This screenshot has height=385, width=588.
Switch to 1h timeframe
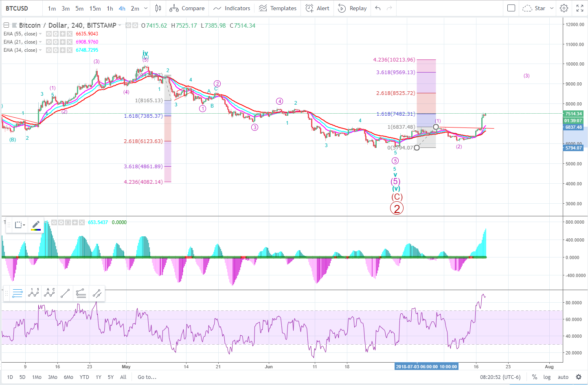click(110, 8)
